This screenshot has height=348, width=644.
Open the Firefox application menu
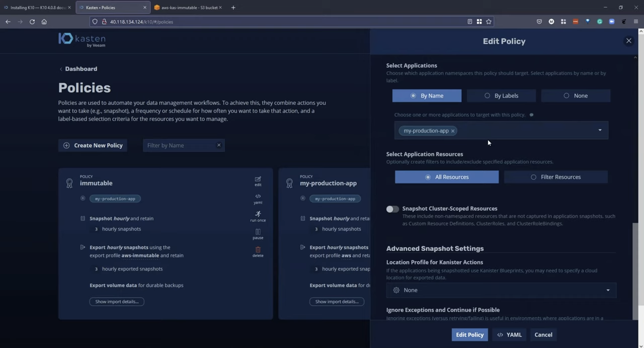pos(636,22)
